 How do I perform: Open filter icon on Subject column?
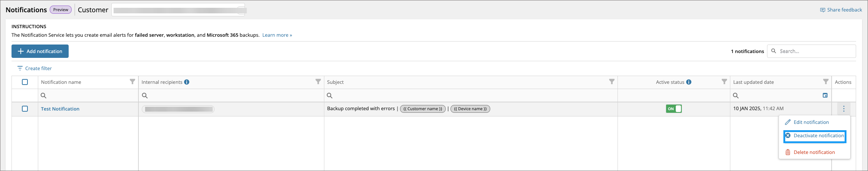pos(612,82)
